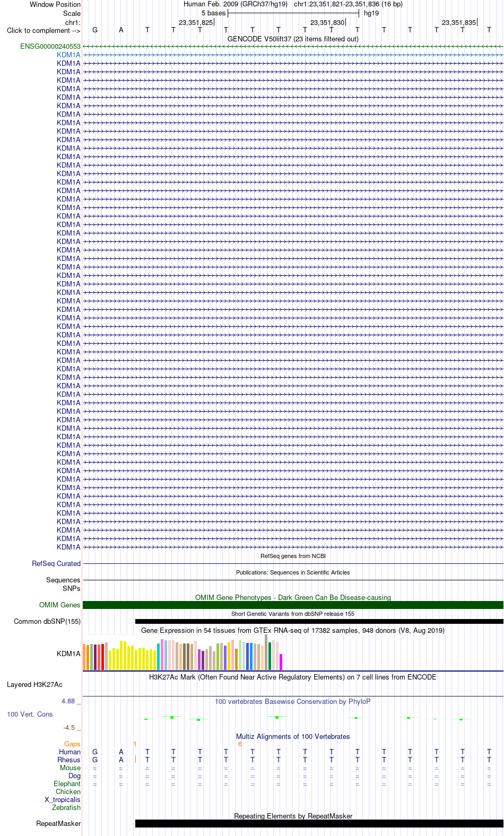Image resolution: width=504 pixels, height=836 pixels.
Task: Click position marker 23,351,835
Action: click(x=459, y=23)
